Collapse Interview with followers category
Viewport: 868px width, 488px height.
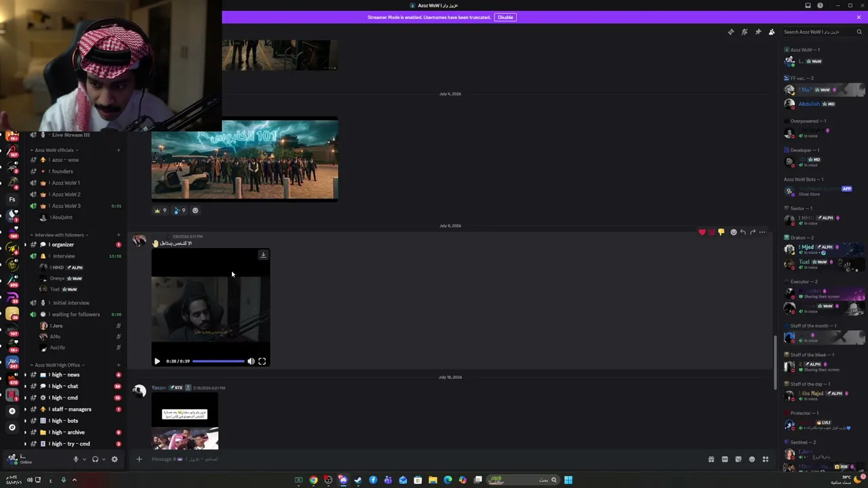click(60, 235)
